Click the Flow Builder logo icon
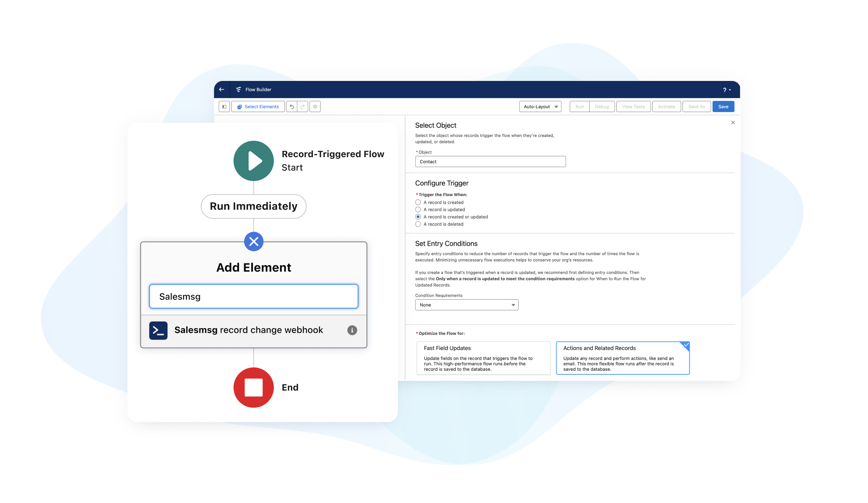868x503 pixels. 239,90
